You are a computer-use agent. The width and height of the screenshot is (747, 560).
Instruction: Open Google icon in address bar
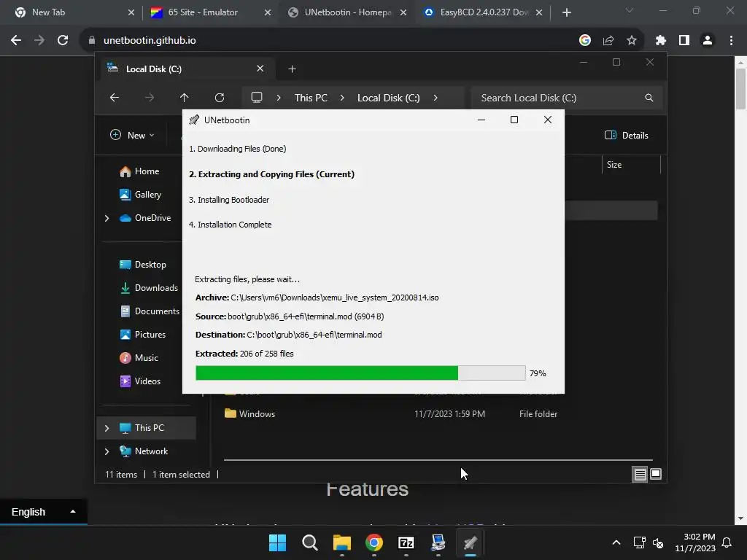pos(585,41)
